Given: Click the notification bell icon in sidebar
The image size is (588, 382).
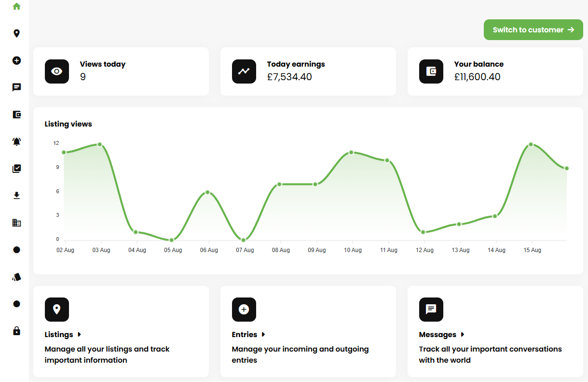Looking at the screenshot, I should [16, 141].
